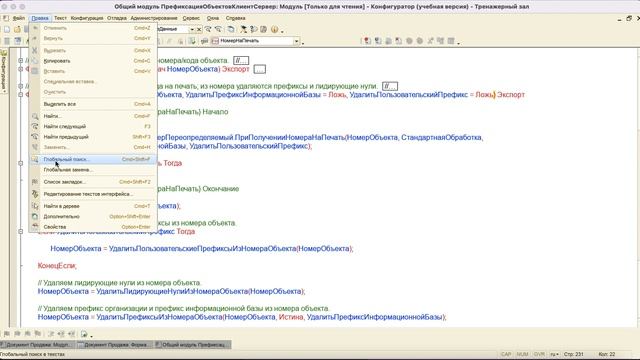The width and height of the screenshot is (640, 360).
Task: Click the syntax check icon in bottom toolbar
Action: pyautogui.click(x=84, y=334)
